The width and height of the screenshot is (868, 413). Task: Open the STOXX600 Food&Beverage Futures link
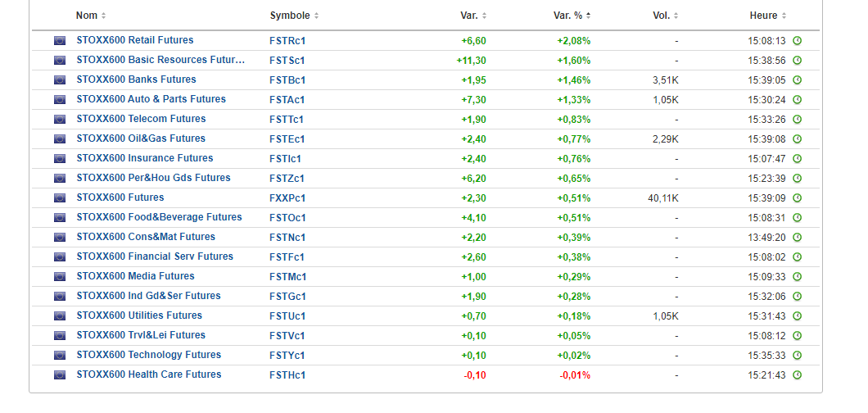coord(159,217)
